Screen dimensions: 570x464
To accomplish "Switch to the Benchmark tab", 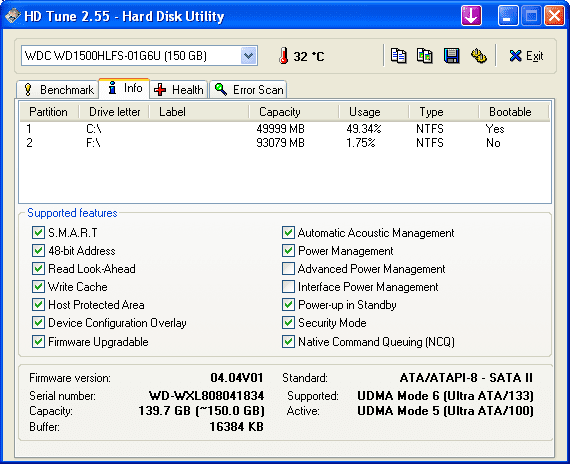I will (x=58, y=89).
